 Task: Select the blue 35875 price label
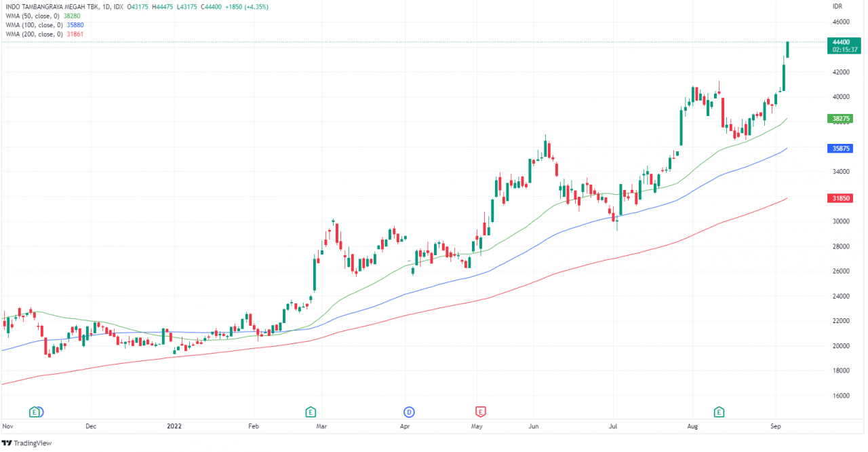tap(839, 149)
